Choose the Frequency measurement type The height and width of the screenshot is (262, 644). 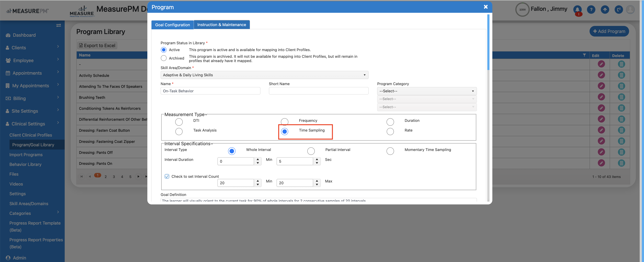[x=284, y=122]
